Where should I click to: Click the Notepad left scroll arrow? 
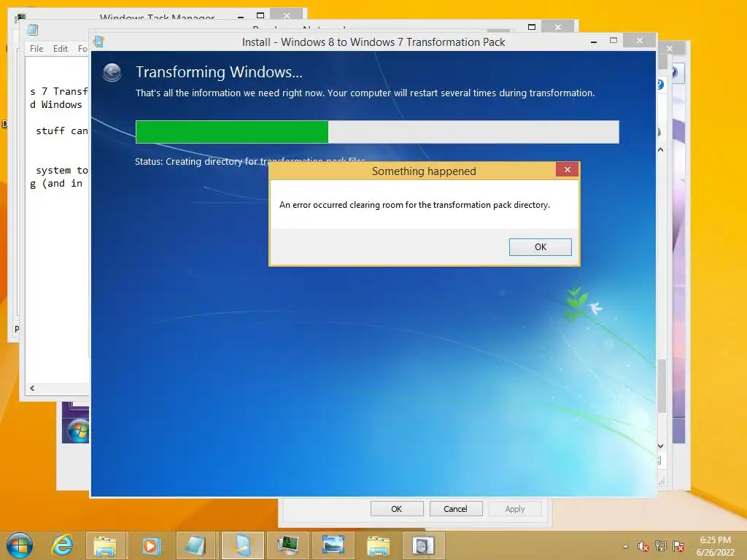pos(32,388)
